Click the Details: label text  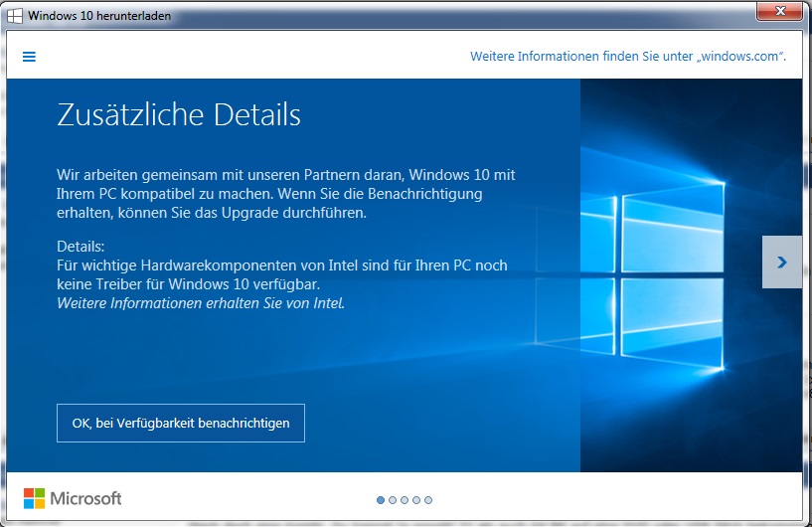click(x=81, y=247)
